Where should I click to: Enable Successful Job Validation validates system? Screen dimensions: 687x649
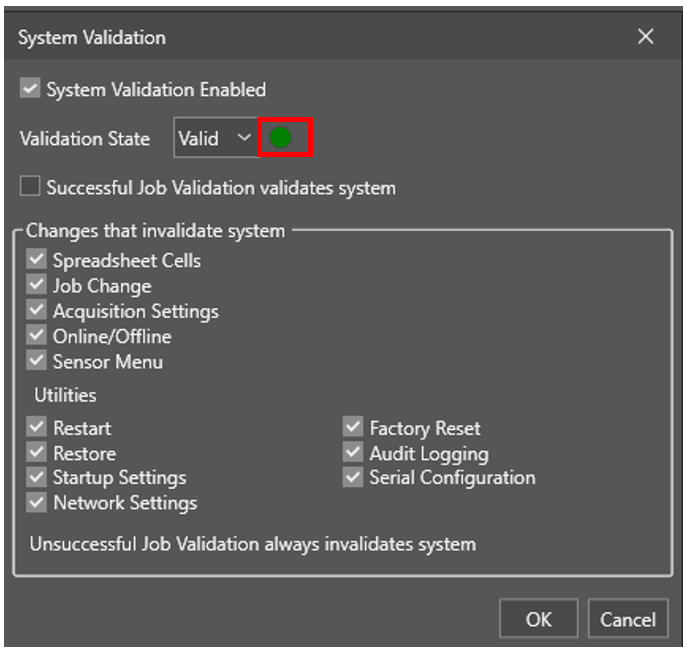31,187
